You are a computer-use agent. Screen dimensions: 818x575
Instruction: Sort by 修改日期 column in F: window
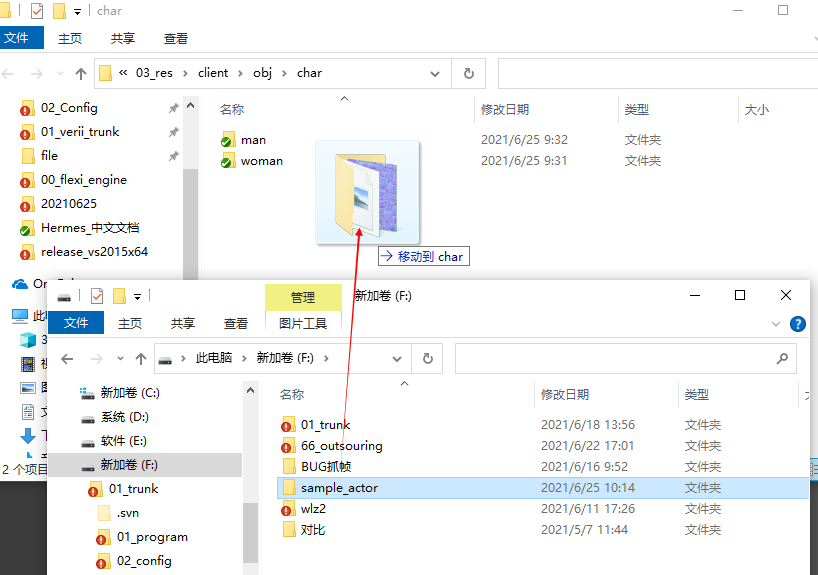[x=565, y=395]
